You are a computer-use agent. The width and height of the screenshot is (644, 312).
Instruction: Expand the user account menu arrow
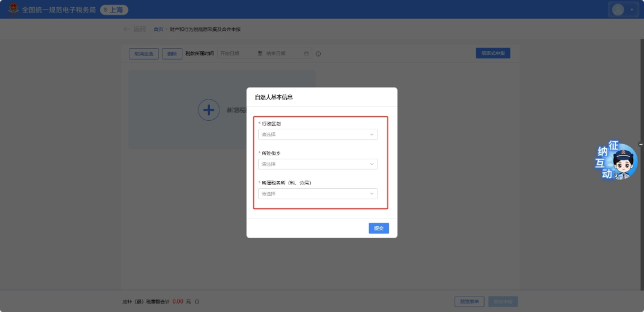coord(631,10)
